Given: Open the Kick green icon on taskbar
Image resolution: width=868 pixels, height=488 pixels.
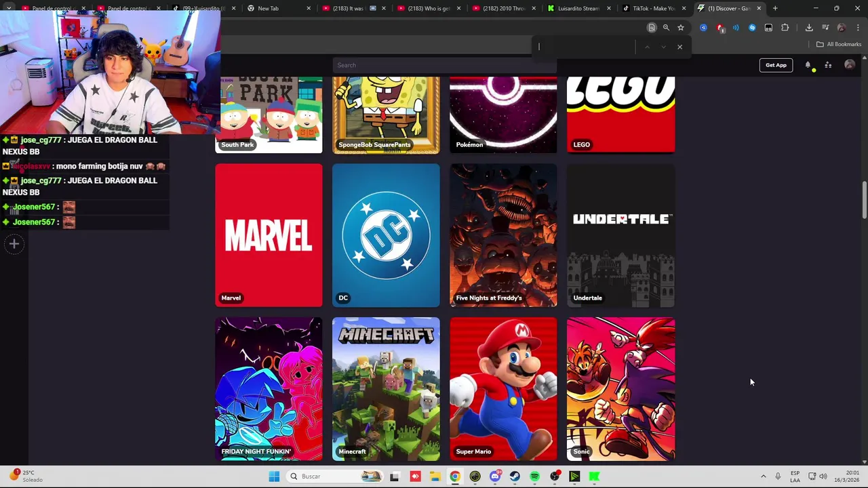Looking at the screenshot, I should 595,476.
